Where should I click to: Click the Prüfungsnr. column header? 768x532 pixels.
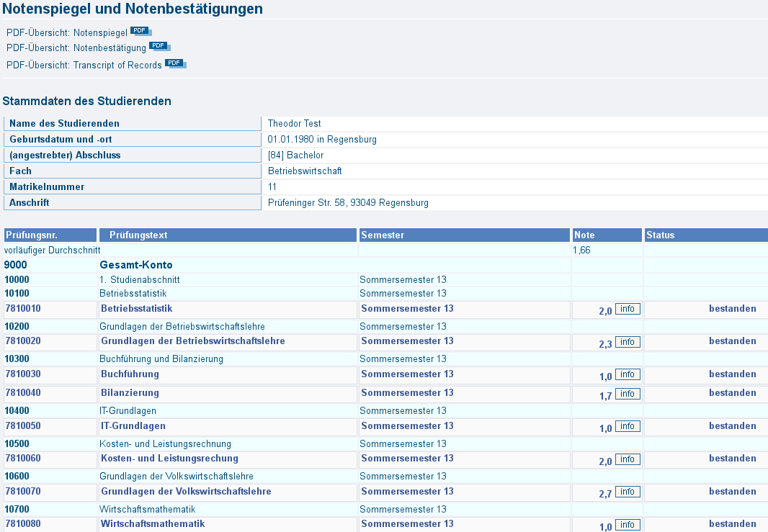coord(32,235)
